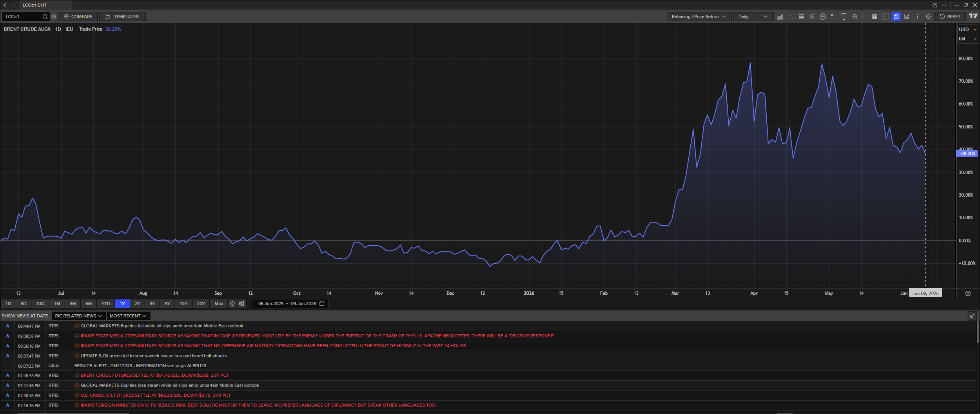
Task: Select the 20Y time range
Action: (201, 304)
